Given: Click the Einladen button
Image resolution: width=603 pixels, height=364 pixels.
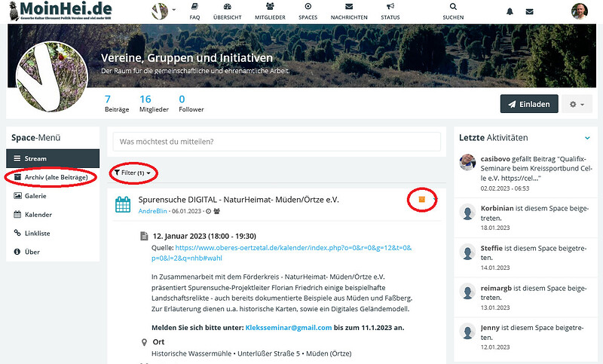Looking at the screenshot, I should pyautogui.click(x=529, y=104).
